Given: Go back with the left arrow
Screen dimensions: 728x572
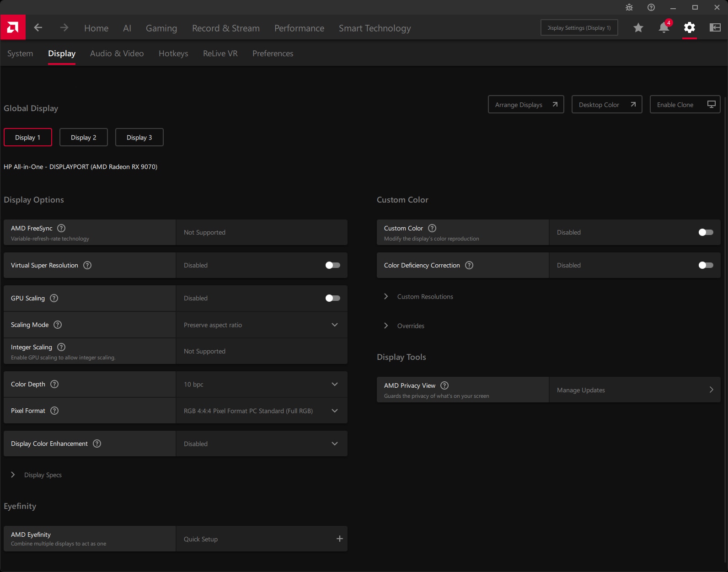Looking at the screenshot, I should click(x=38, y=28).
